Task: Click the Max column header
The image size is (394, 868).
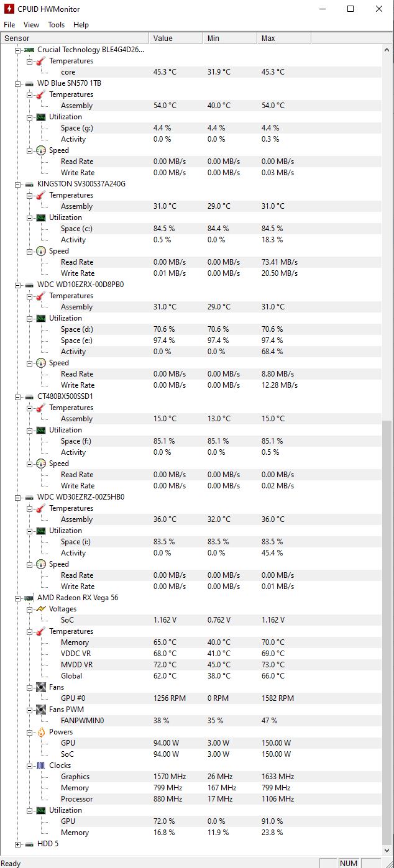Action: (283, 38)
